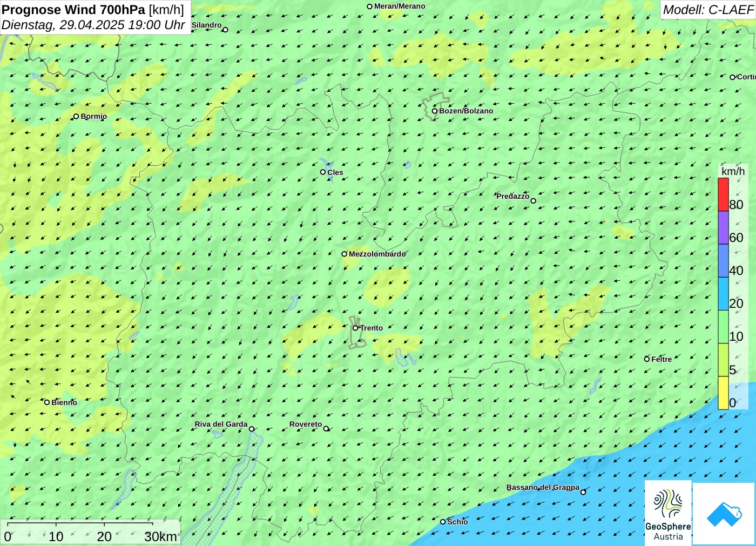
Task: Click the 'Predazzo' town label
Action: point(513,196)
